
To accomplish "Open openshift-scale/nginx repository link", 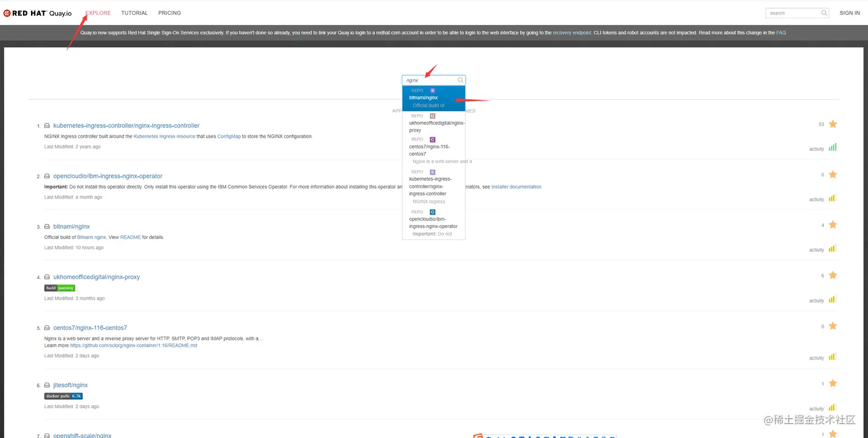I will click(83, 436).
